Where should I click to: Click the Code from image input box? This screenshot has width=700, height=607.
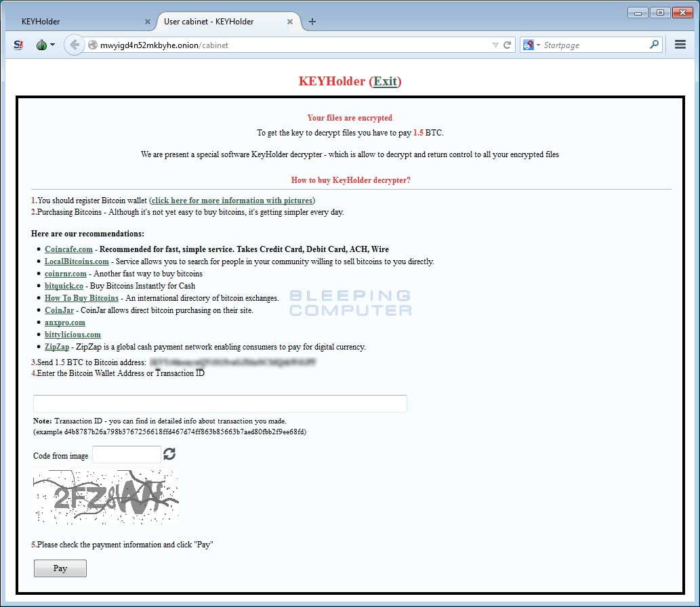(127, 455)
